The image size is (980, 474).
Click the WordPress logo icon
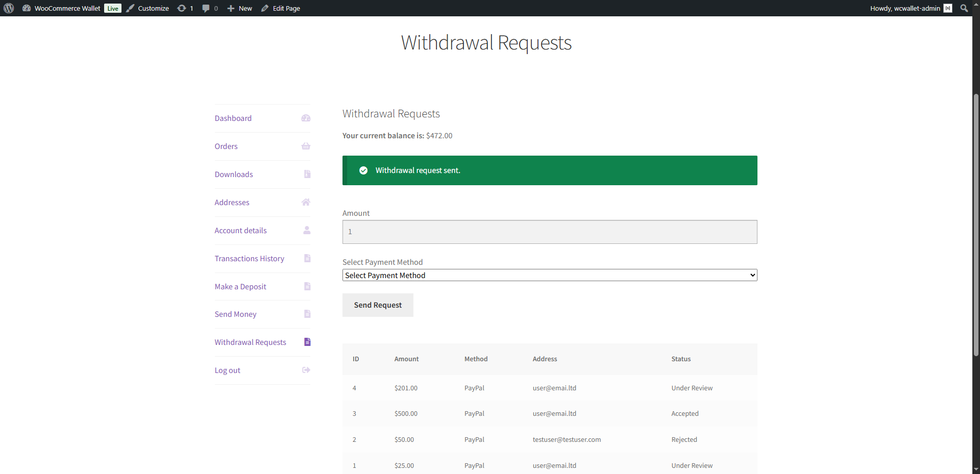point(9,8)
